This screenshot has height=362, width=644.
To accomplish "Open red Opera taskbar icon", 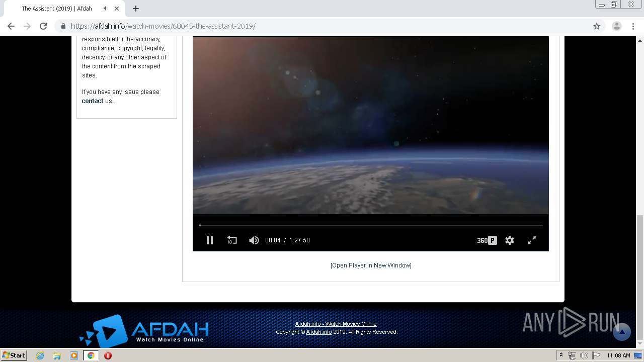I will pyautogui.click(x=108, y=355).
